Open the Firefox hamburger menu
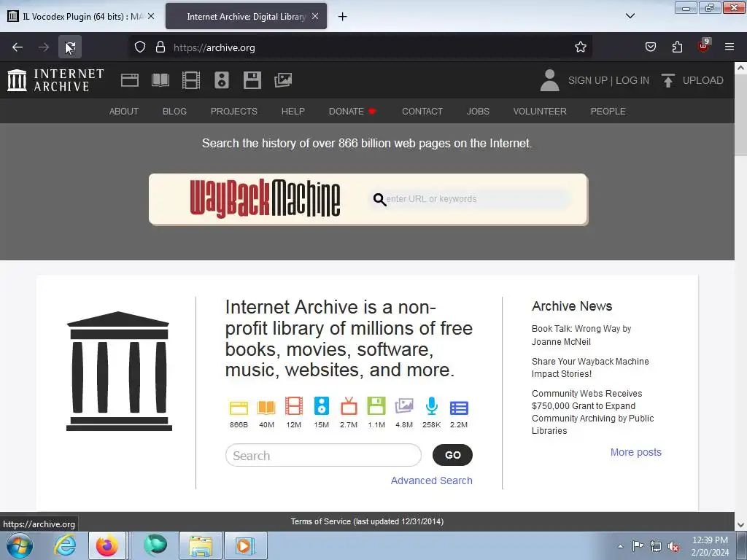 (729, 47)
